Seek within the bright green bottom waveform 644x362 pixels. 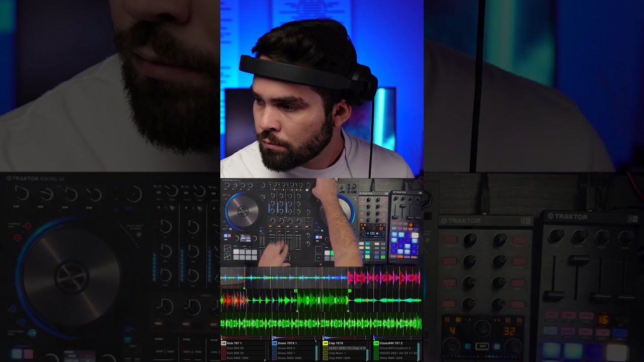[321, 323]
